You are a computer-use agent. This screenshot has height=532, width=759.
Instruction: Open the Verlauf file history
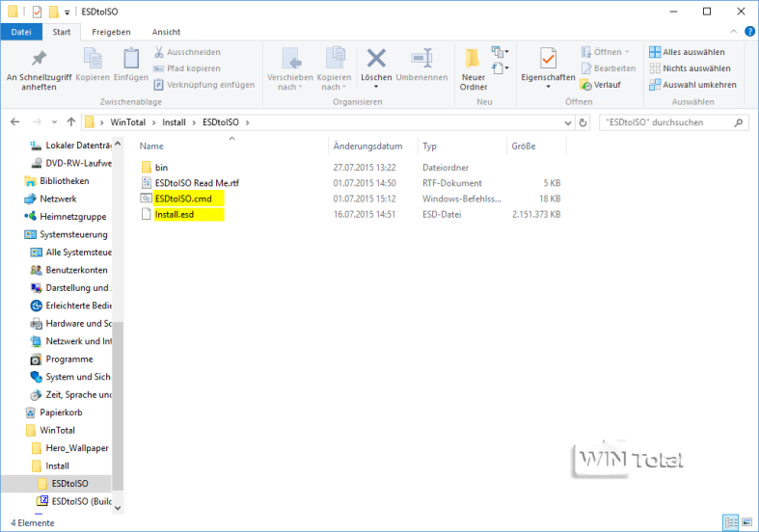601,85
